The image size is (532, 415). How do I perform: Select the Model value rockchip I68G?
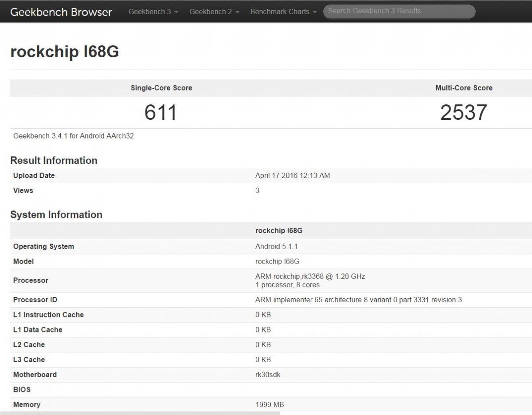pyautogui.click(x=277, y=261)
